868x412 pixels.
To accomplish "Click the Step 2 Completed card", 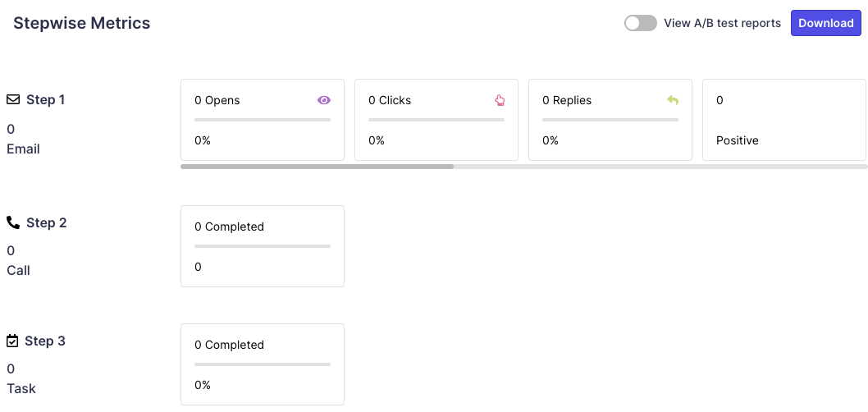I will point(263,246).
